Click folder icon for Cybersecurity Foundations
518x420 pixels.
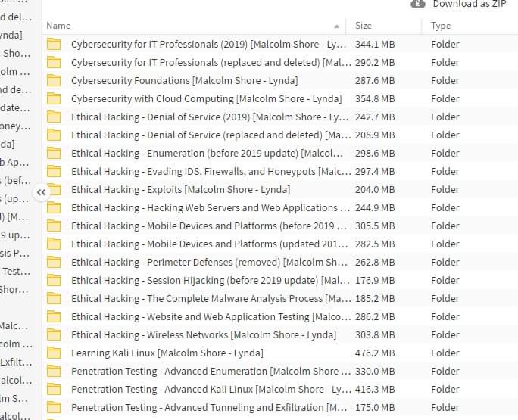[x=54, y=80]
